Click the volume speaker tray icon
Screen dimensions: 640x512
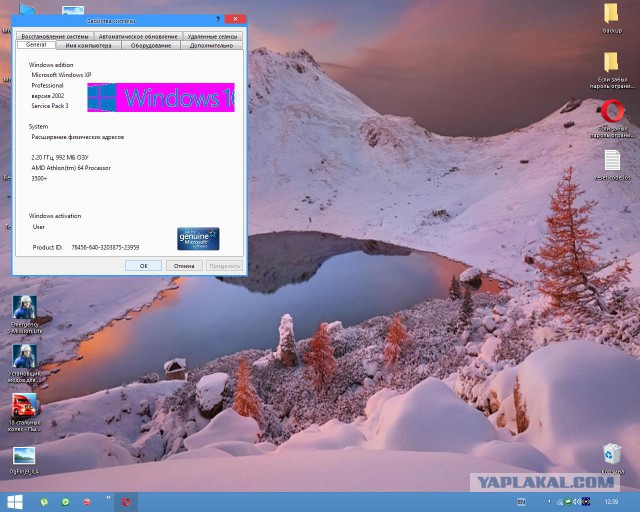pyautogui.click(x=577, y=501)
